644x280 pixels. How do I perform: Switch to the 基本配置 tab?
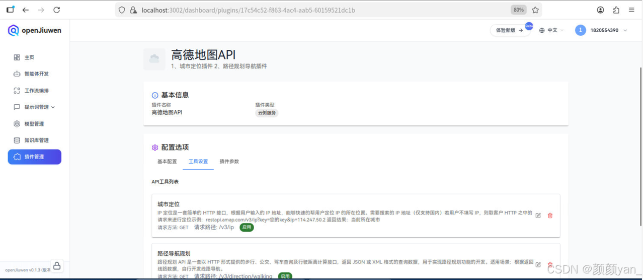click(x=167, y=162)
